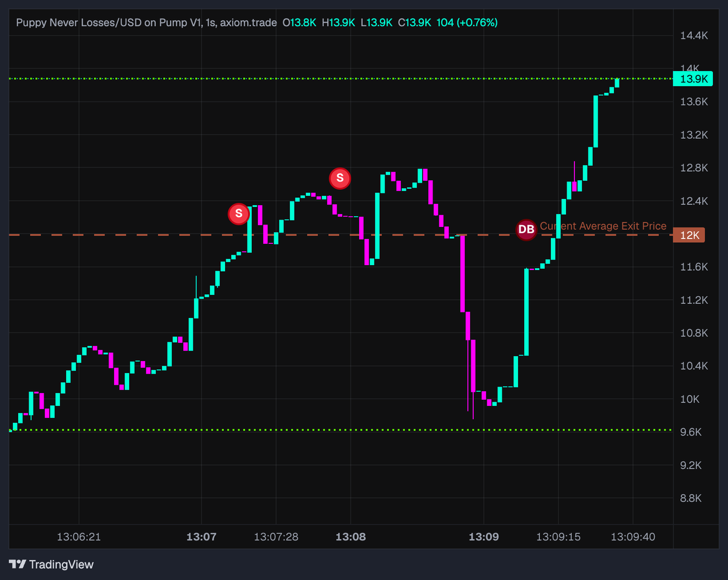Viewport: 728px width, 580px height.
Task: Click the 9.6K price axis label
Action: point(692,432)
